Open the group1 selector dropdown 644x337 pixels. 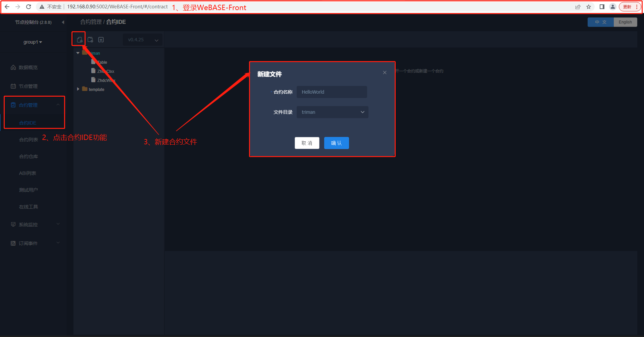33,42
